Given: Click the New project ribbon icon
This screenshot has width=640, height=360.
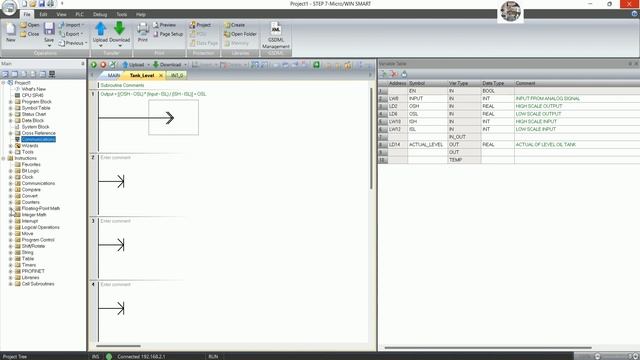Looking at the screenshot, I should [11, 32].
